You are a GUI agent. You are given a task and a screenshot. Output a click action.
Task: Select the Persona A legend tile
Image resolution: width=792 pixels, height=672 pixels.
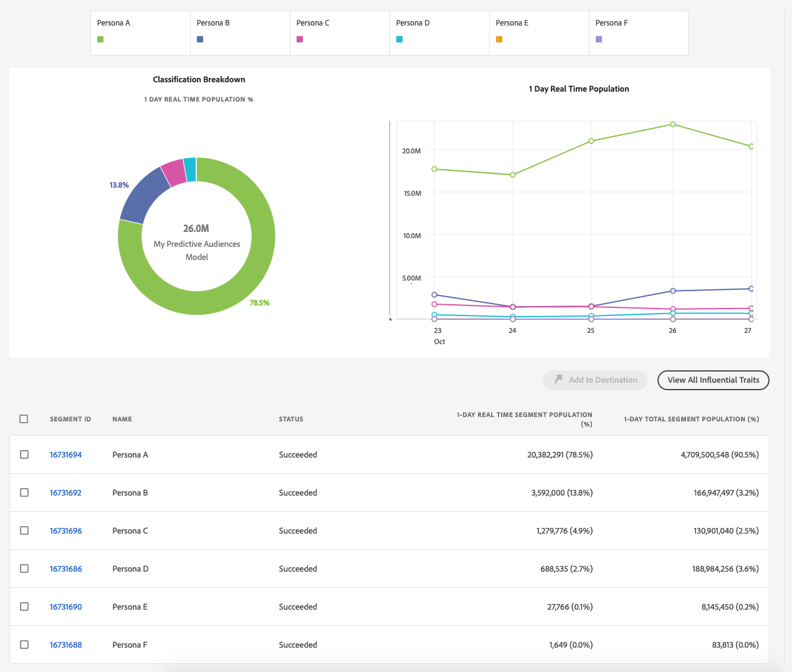140,33
